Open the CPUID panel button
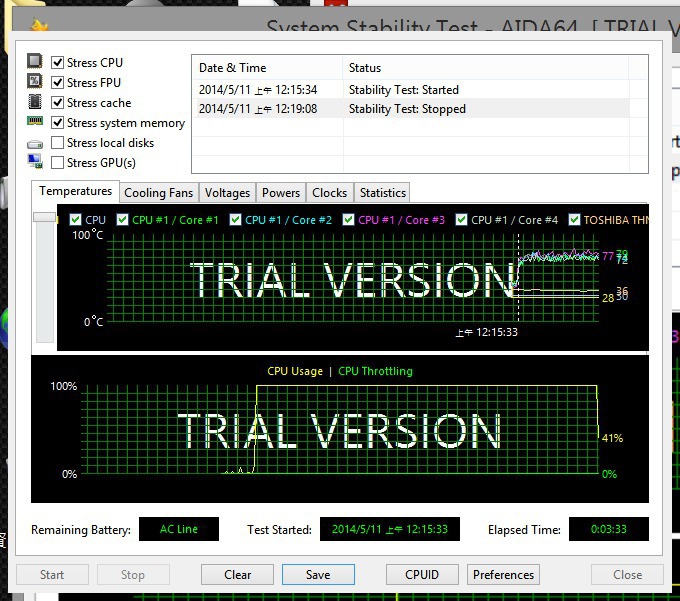Viewport: 680px width, 601px height. click(422, 575)
